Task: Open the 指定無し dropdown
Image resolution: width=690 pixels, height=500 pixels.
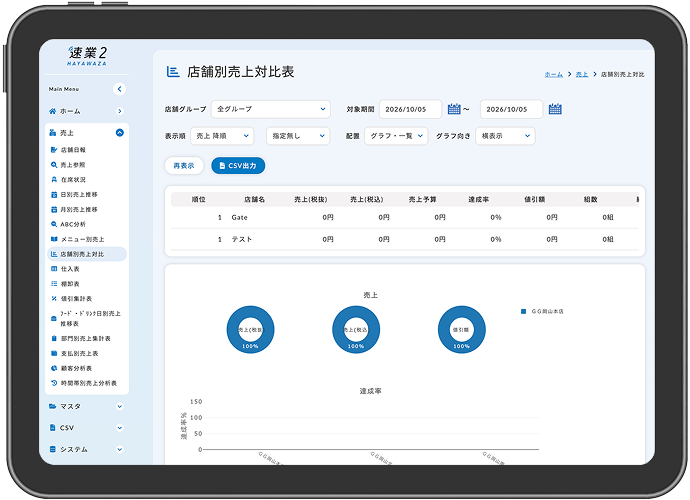Action: [298, 136]
